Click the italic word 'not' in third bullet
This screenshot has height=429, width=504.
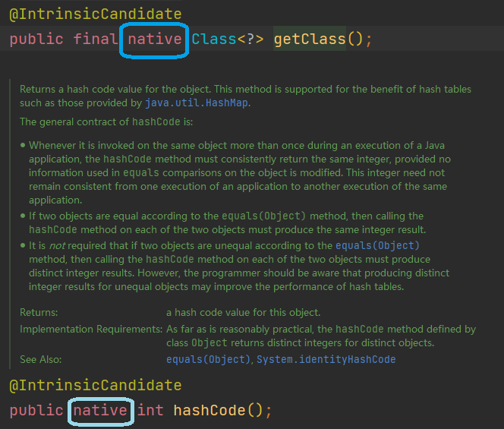coord(57,246)
